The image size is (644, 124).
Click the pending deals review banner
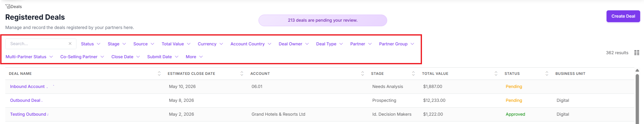click(x=323, y=20)
